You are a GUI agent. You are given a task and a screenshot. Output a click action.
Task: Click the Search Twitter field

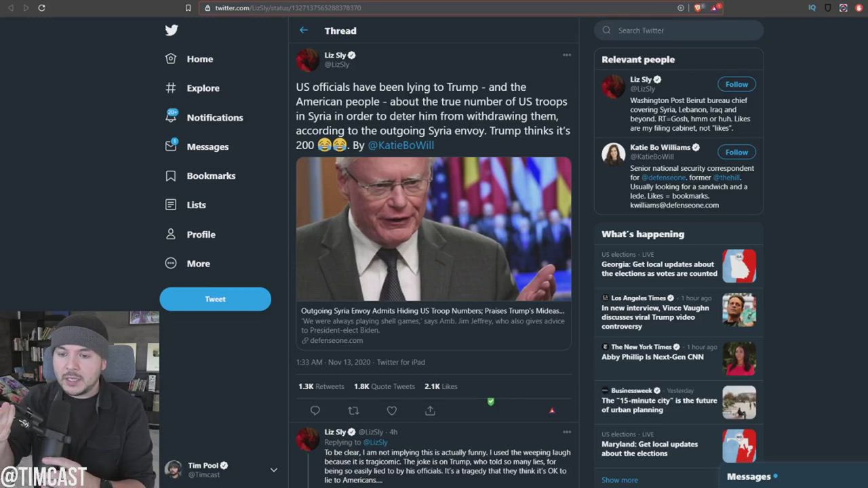pyautogui.click(x=685, y=30)
